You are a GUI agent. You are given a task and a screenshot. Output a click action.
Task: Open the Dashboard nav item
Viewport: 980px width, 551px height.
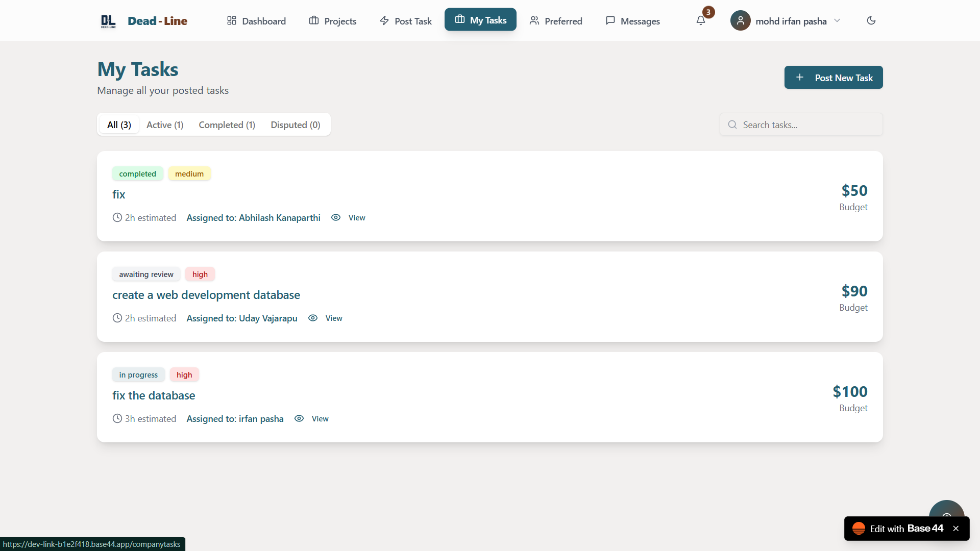click(x=256, y=21)
